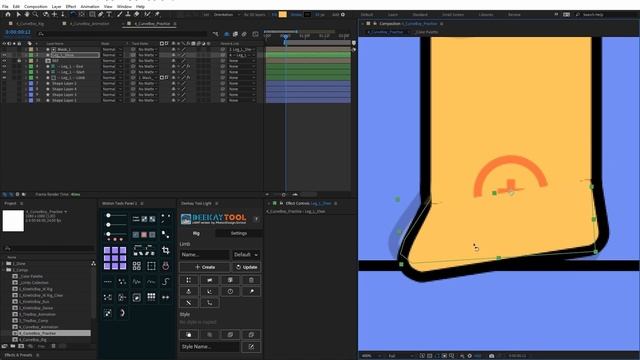Click the Create button in Beekay Tool
The height and width of the screenshot is (360, 640).
pos(204,267)
